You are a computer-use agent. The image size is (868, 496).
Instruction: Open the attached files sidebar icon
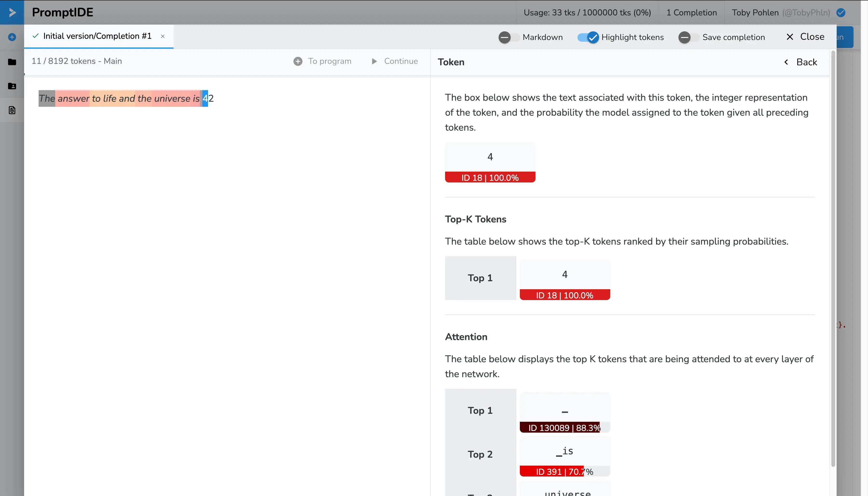tap(12, 110)
